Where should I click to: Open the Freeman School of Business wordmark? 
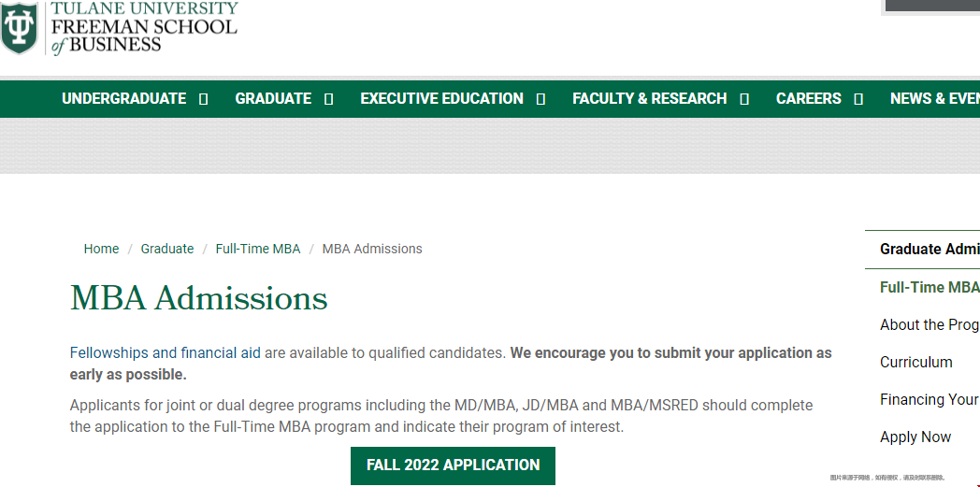tap(144, 27)
